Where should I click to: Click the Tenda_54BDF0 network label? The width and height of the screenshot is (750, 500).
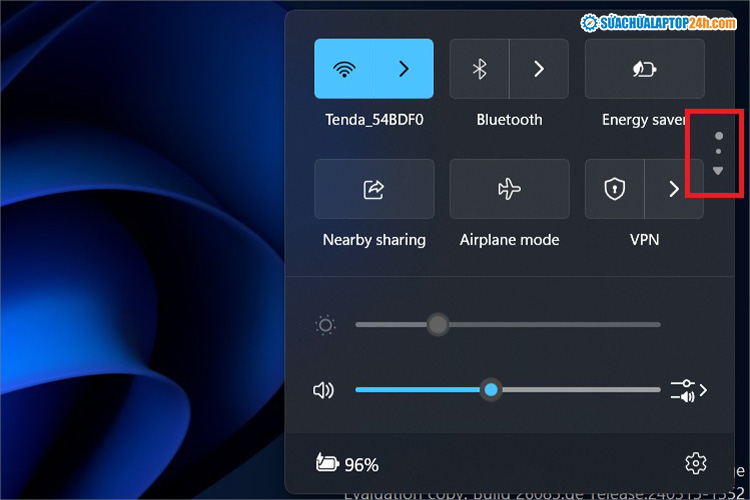coord(374,120)
